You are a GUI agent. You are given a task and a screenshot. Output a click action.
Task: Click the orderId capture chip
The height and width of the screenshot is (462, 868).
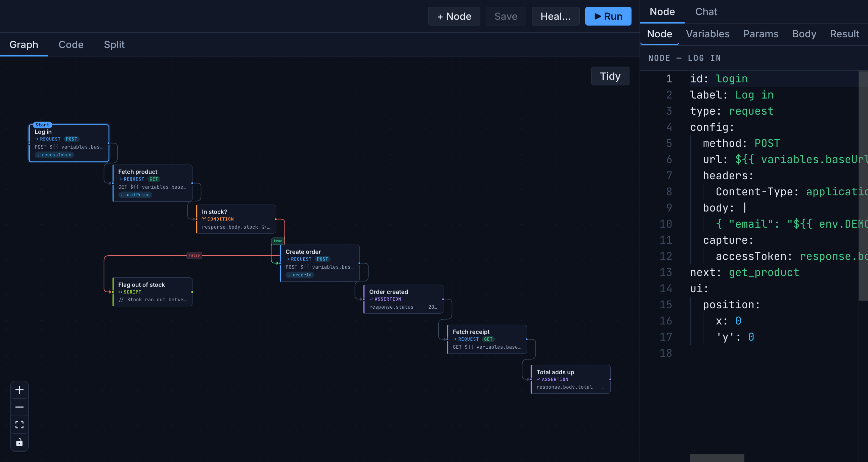pyautogui.click(x=300, y=275)
